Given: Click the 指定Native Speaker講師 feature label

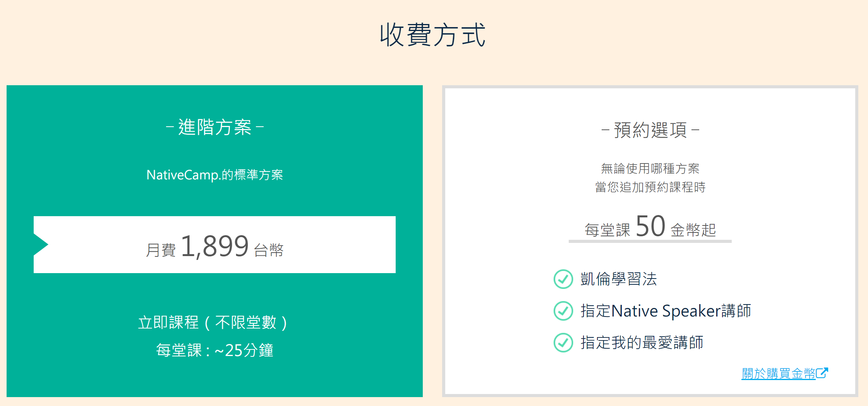Looking at the screenshot, I should [x=666, y=311].
